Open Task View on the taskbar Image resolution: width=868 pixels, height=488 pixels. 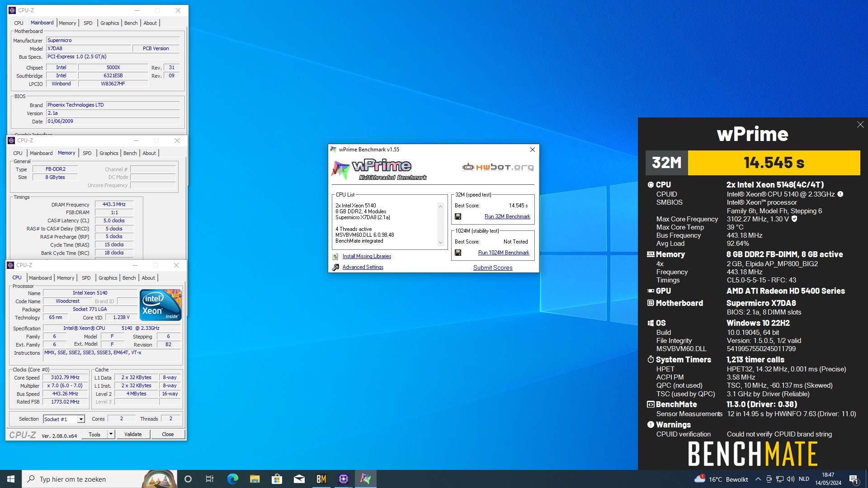coord(210,479)
